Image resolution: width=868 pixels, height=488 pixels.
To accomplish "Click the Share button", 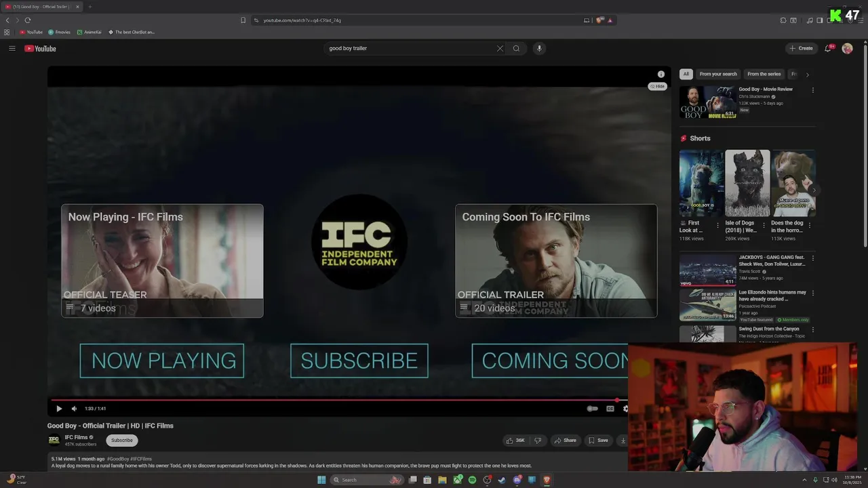I will (565, 441).
